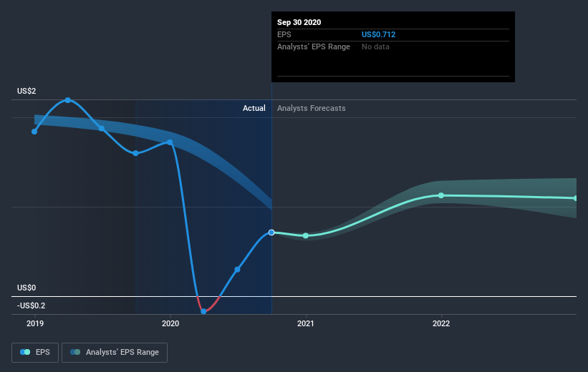
Task: Click the 2020 x-axis label
Action: tap(170, 323)
